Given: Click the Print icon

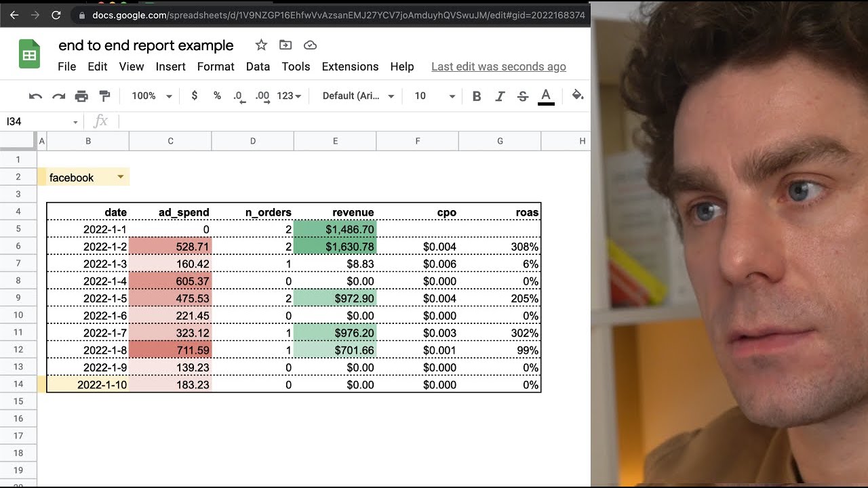Looking at the screenshot, I should click(x=81, y=96).
